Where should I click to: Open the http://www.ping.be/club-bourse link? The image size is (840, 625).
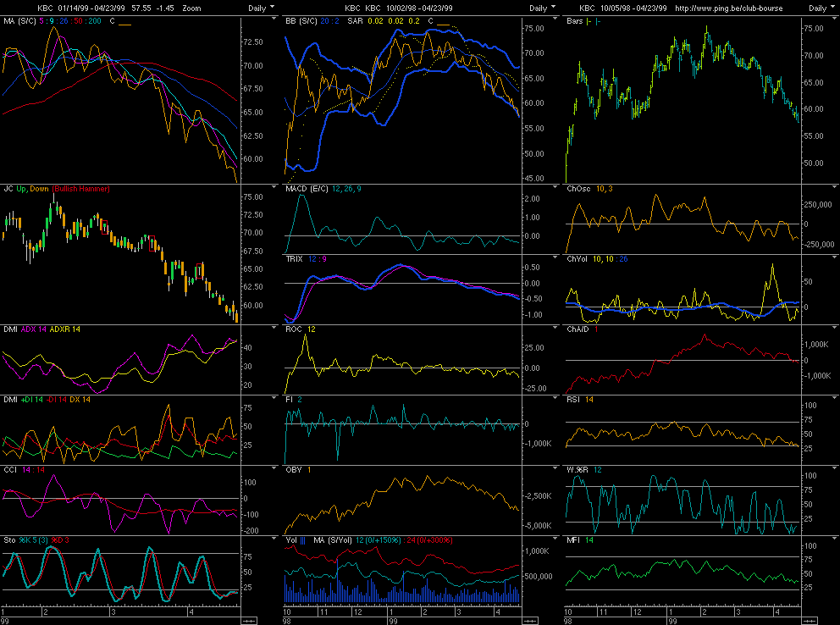click(x=728, y=8)
